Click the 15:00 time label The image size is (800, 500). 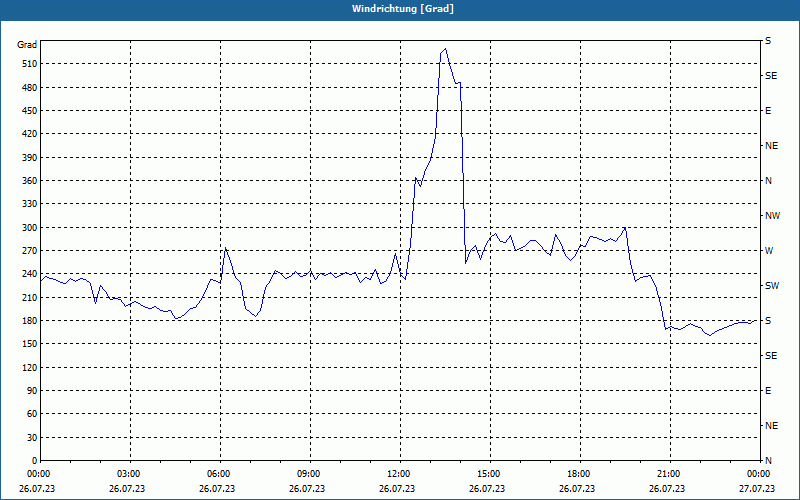[491, 474]
